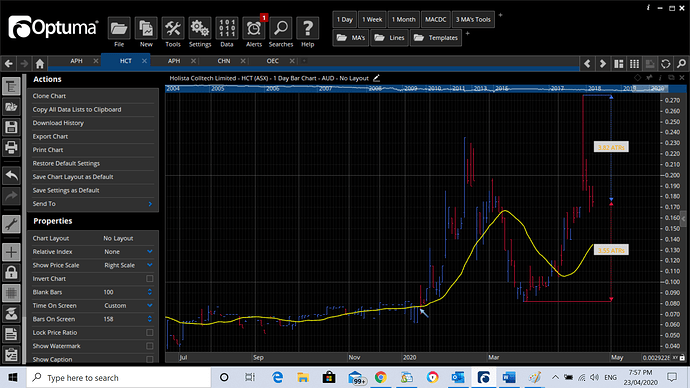Image resolution: width=690 pixels, height=388 pixels.
Task: Adjust the Bars On Screen stepper
Action: 150,319
